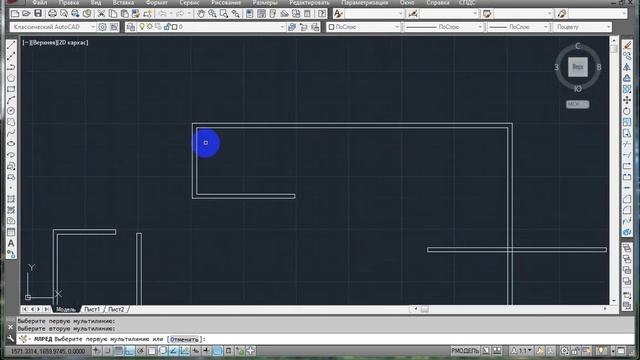640x360 pixels.
Task: Open the Формат menu
Action: (157, 2)
